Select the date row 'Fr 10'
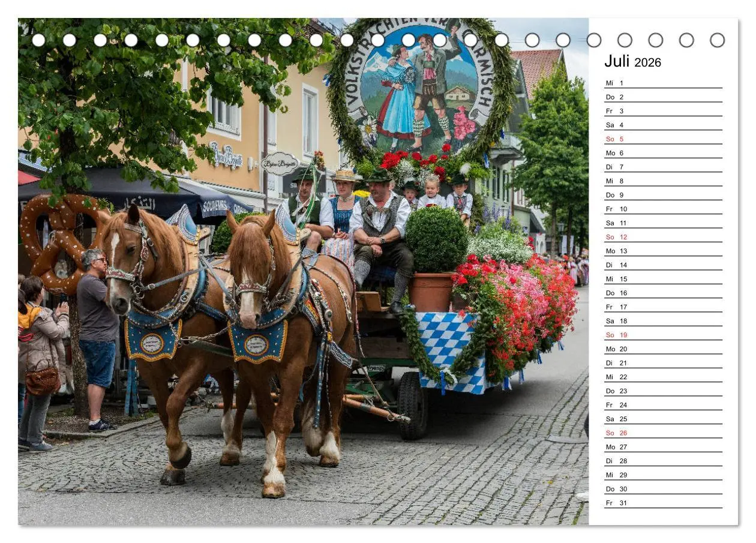The width and height of the screenshot is (756, 543). [663, 209]
